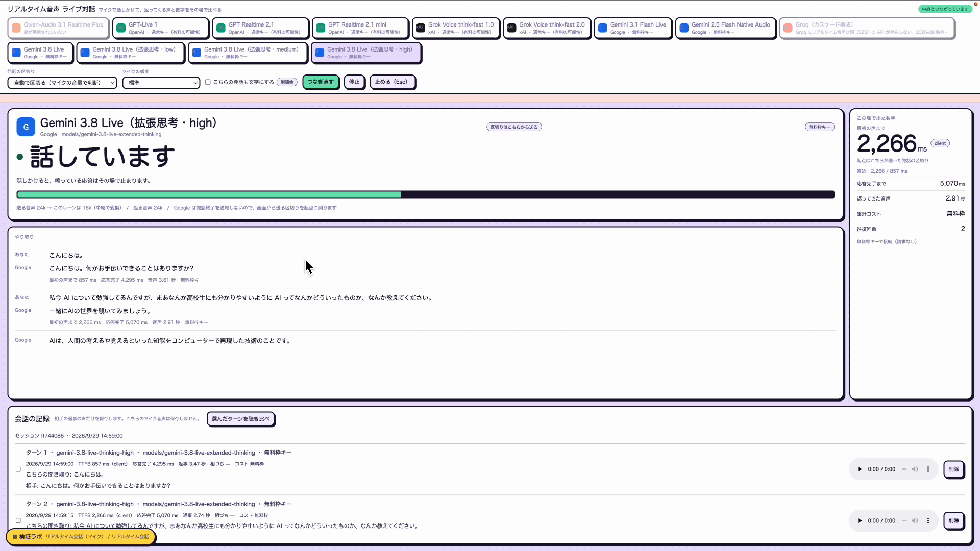Click 選んだターンを聴き比べ button

[x=241, y=419]
